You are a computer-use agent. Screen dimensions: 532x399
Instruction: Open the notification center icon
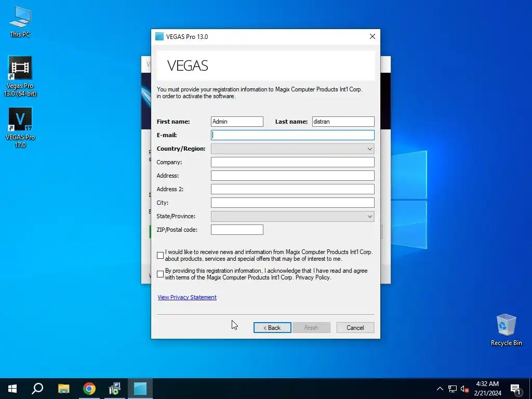(515, 389)
